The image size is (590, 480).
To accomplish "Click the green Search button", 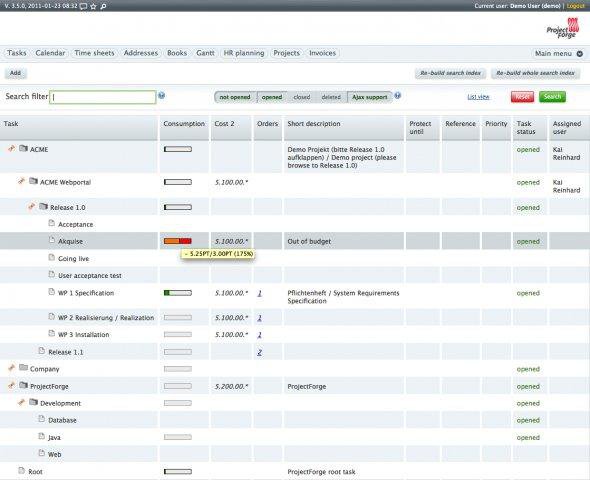I will point(552,97).
